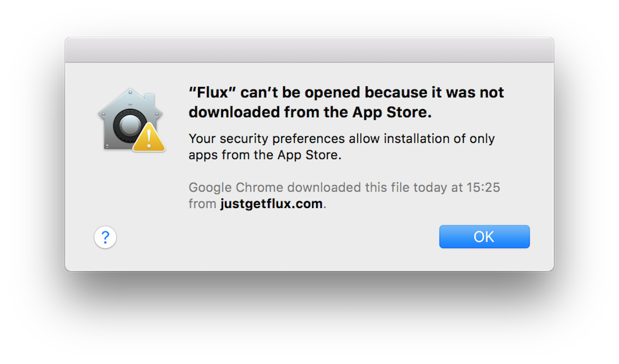Click "apps from the App Store." body line
This screenshot has width=619, height=364.
(x=265, y=155)
